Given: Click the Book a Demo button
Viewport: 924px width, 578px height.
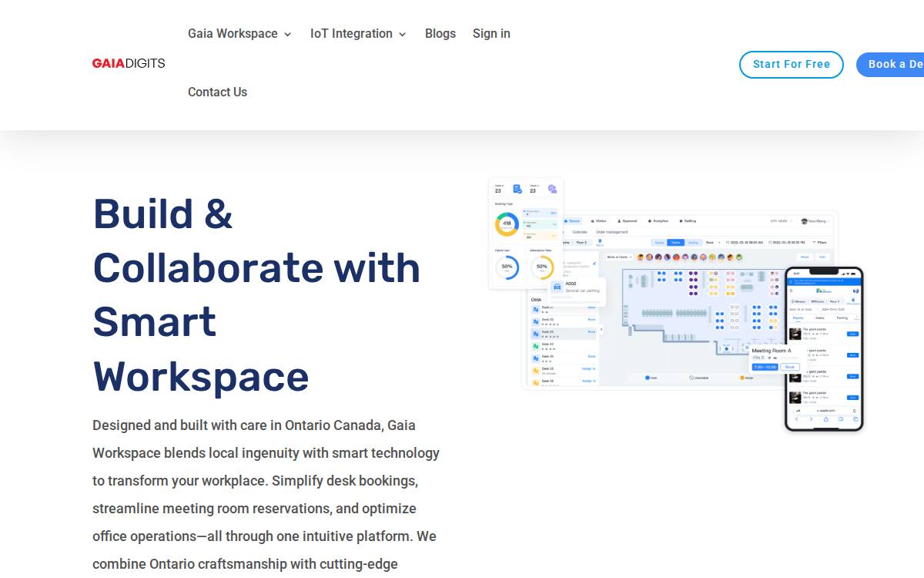Looking at the screenshot, I should pyautogui.click(x=890, y=65).
